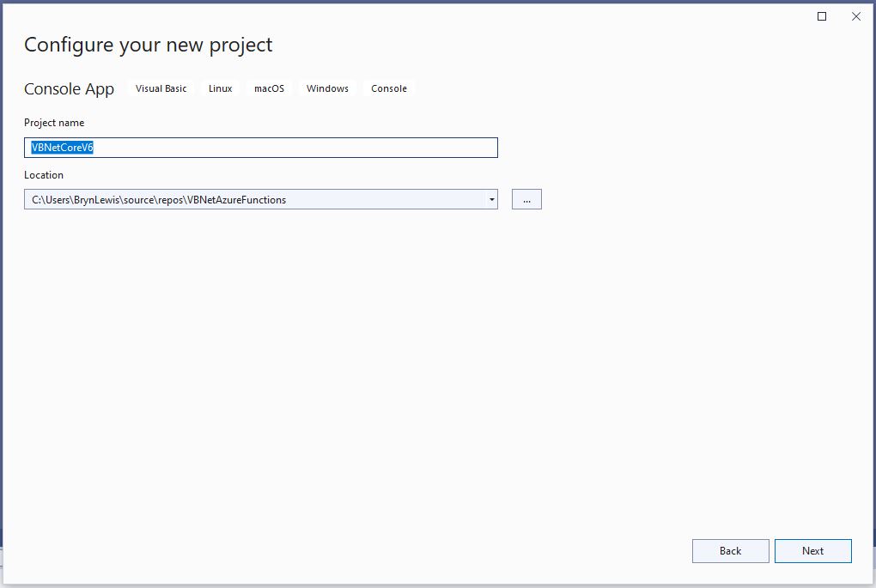Go back with the Back button
Image resolution: width=876 pixels, height=588 pixels.
point(730,551)
